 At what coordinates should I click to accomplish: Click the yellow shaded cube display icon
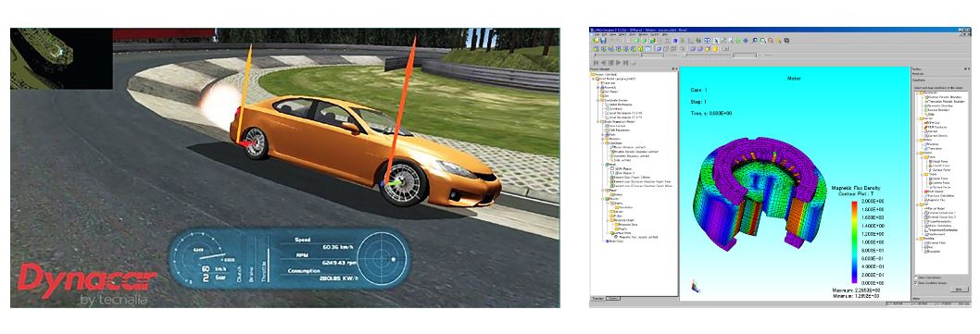pyautogui.click(x=715, y=49)
